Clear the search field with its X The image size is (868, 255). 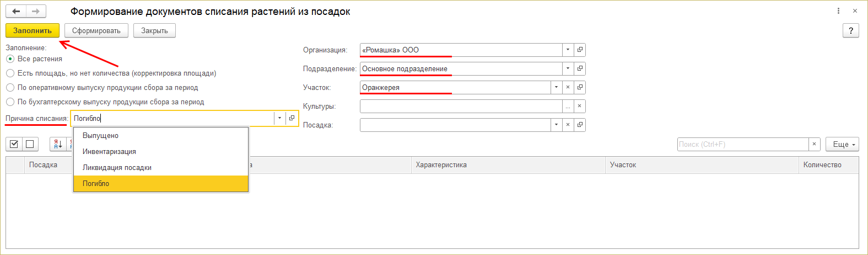tap(815, 144)
